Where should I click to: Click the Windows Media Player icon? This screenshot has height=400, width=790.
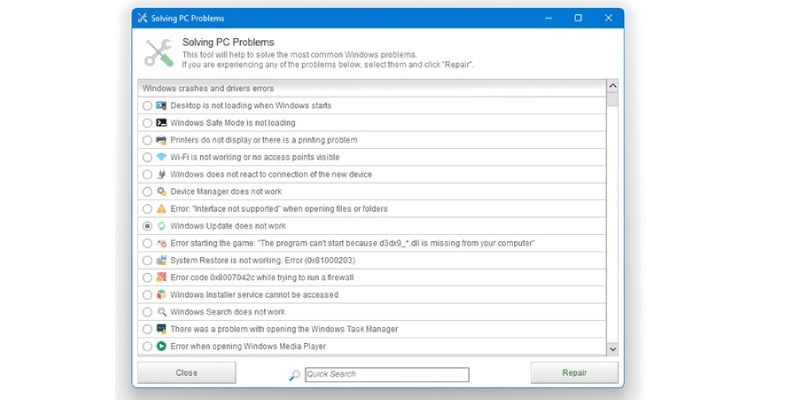pos(161,346)
